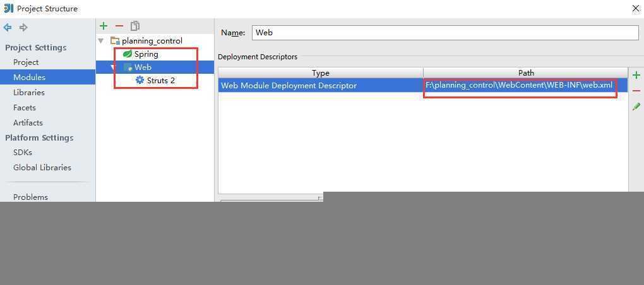Click the Web facet icon
This screenshot has height=285, width=644.
[128, 67]
